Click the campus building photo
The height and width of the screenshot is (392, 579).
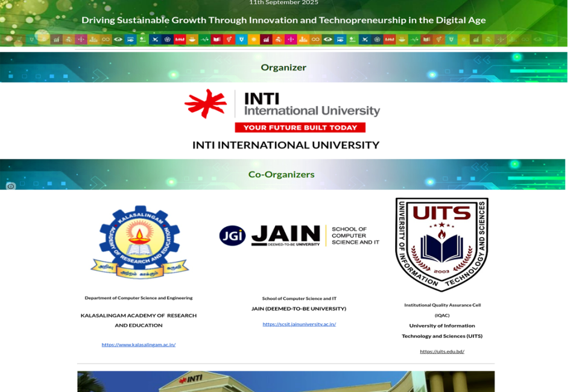pos(286,382)
